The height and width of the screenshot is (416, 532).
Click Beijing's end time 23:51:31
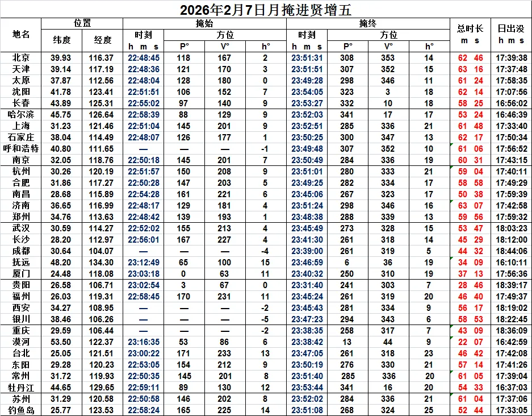[x=307, y=58]
